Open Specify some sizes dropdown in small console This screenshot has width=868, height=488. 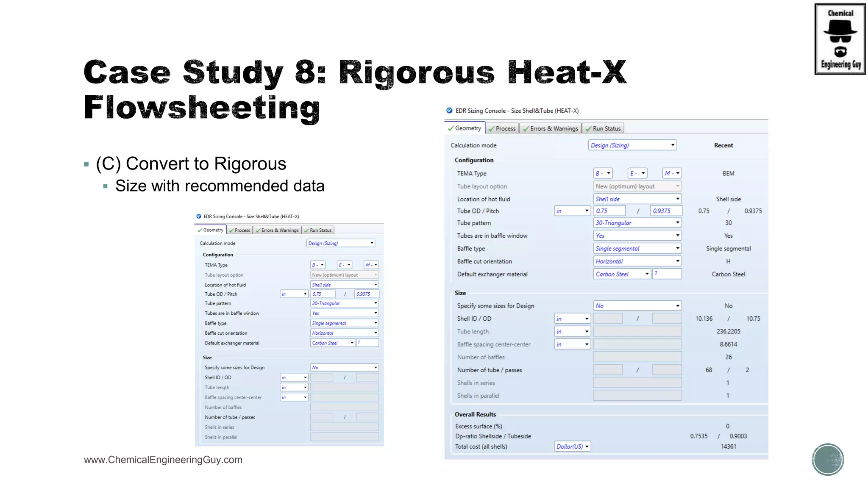click(345, 368)
